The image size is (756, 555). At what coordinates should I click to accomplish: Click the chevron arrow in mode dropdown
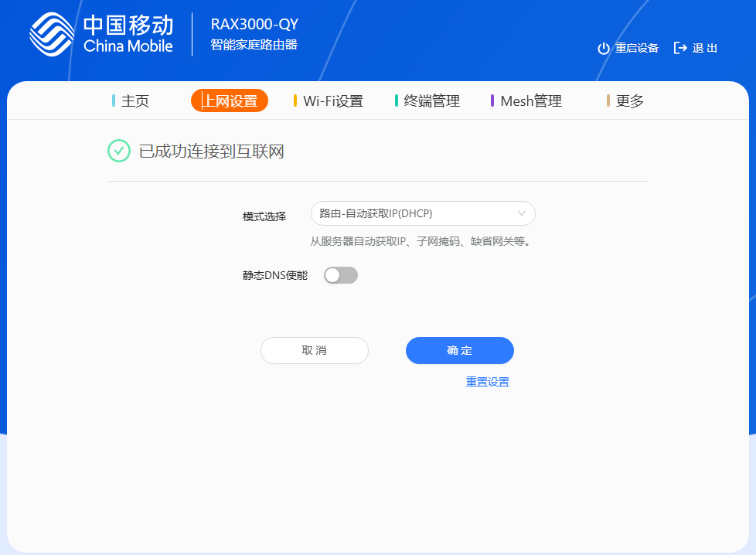(521, 213)
